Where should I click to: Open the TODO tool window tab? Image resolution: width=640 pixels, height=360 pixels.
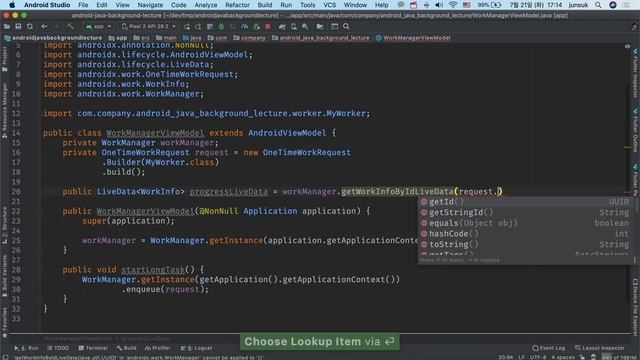coord(58,348)
